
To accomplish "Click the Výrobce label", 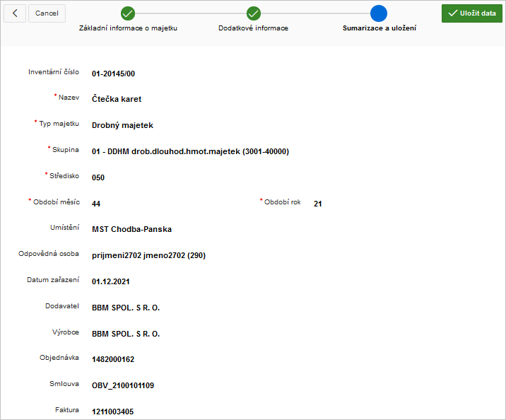I will coord(66,332).
